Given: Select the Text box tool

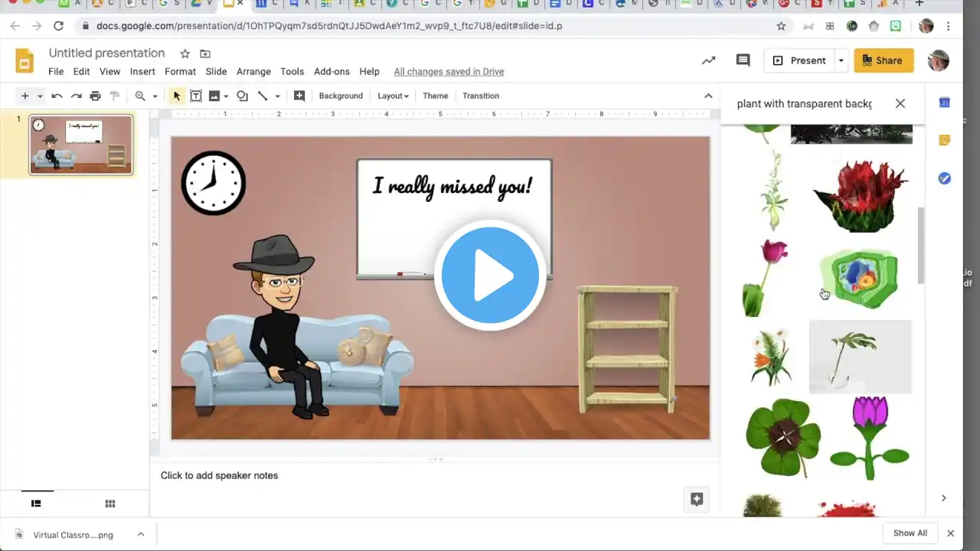Looking at the screenshot, I should (x=196, y=96).
